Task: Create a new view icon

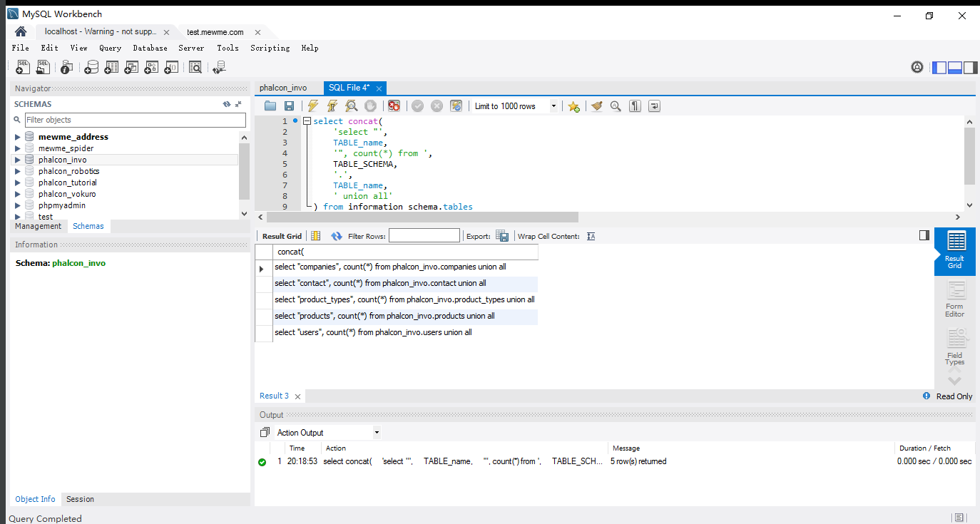Action: tap(131, 67)
